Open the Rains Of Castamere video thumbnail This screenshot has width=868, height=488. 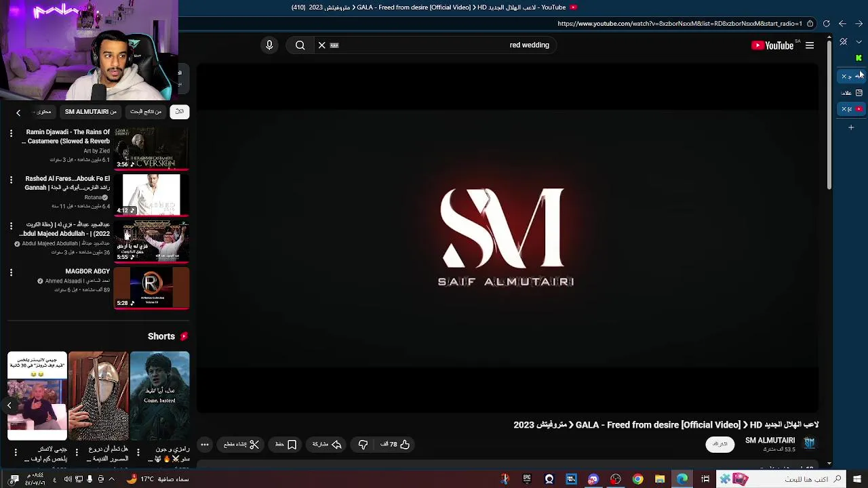point(151,148)
